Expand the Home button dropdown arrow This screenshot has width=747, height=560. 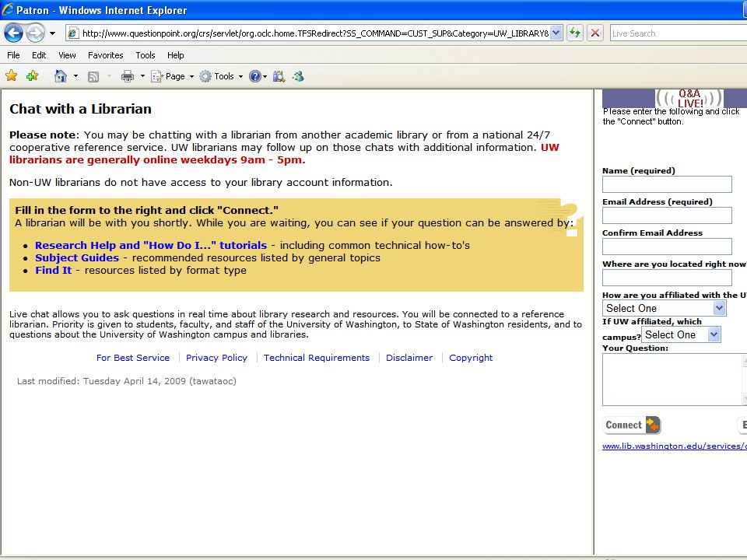(75, 76)
